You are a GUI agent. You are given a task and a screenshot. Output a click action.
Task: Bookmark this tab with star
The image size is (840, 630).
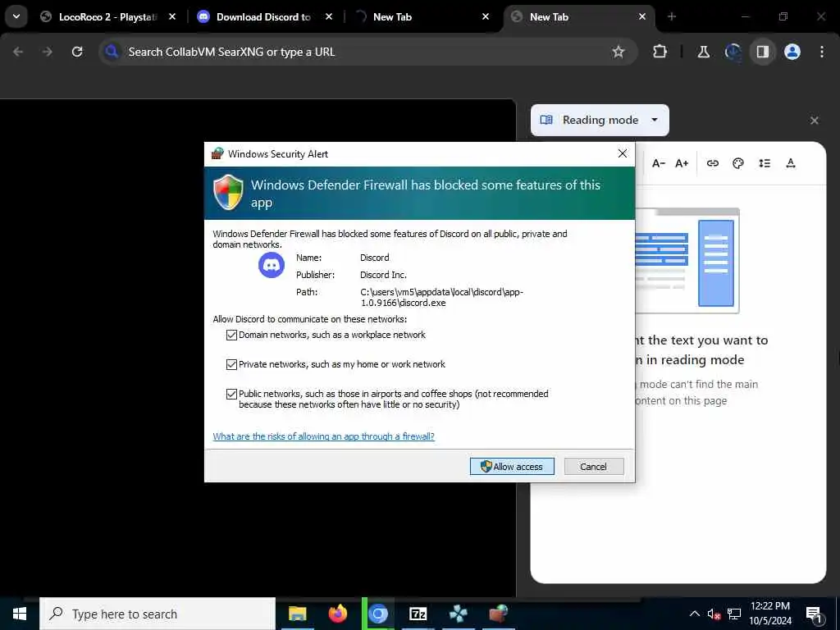point(619,52)
